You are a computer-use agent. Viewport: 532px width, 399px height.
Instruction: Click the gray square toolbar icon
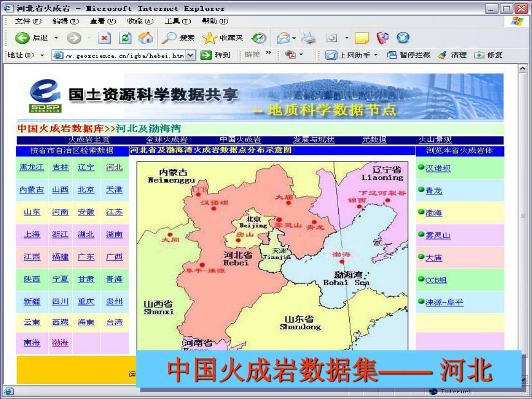tap(331, 37)
